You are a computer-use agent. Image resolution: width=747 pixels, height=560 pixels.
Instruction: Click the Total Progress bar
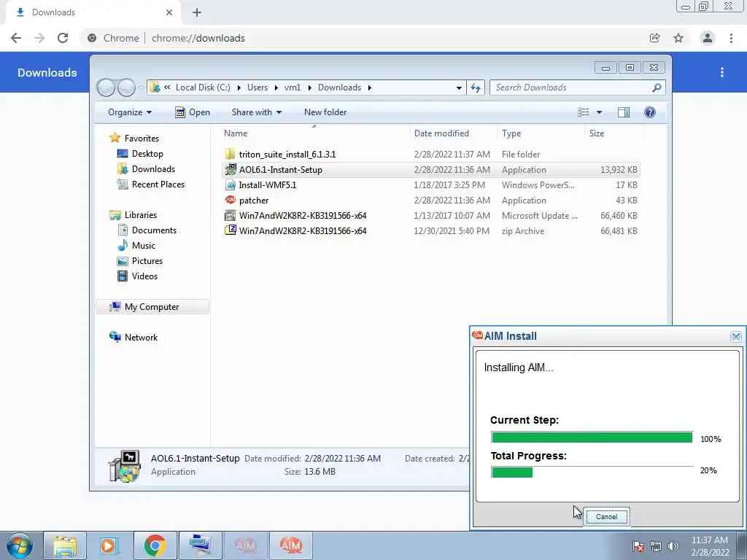click(x=592, y=472)
